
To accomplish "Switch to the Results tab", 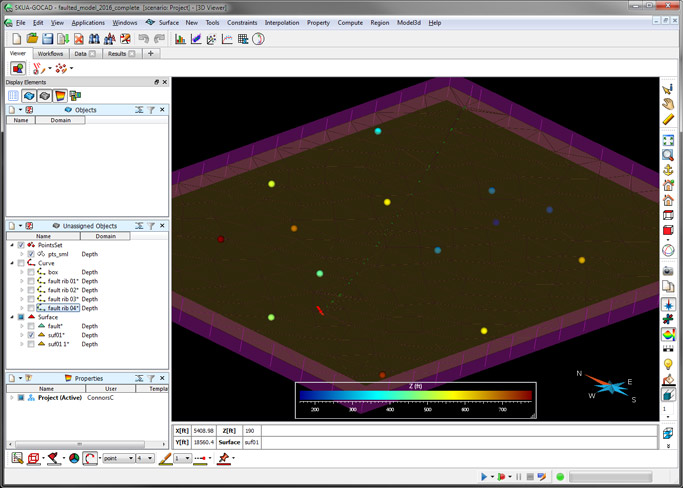I will pyautogui.click(x=121, y=54).
